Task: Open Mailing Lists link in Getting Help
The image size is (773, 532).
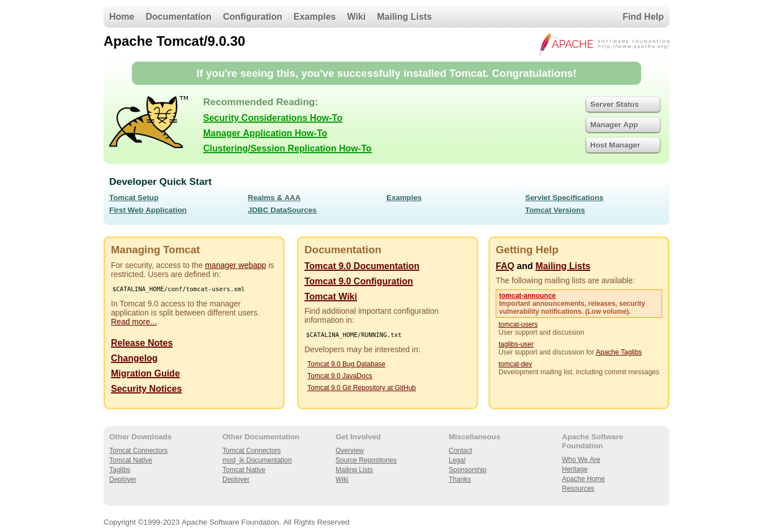Action: click(x=562, y=266)
